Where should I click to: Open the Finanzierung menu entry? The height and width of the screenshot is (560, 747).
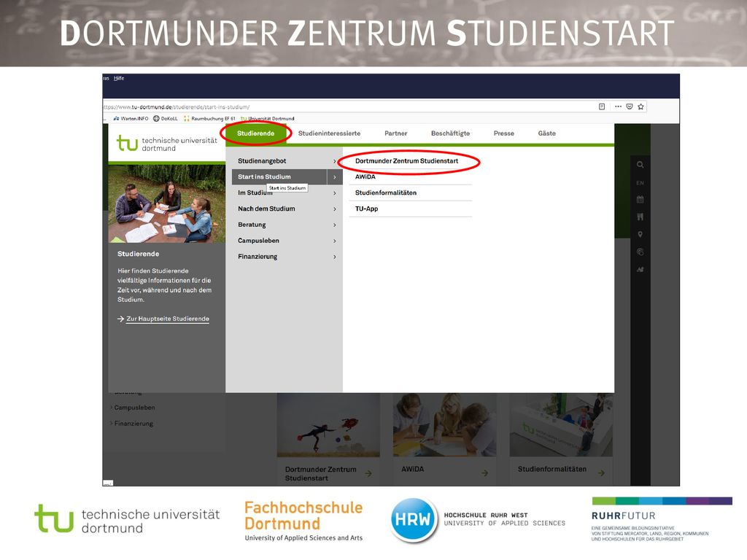point(258,257)
